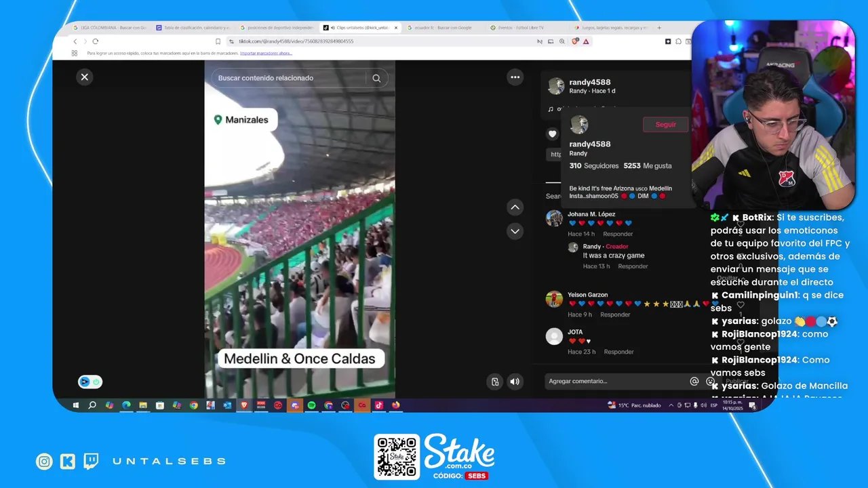Switch to the 'Tabla de clasificación' browser tab
868x488 pixels.
(193, 28)
